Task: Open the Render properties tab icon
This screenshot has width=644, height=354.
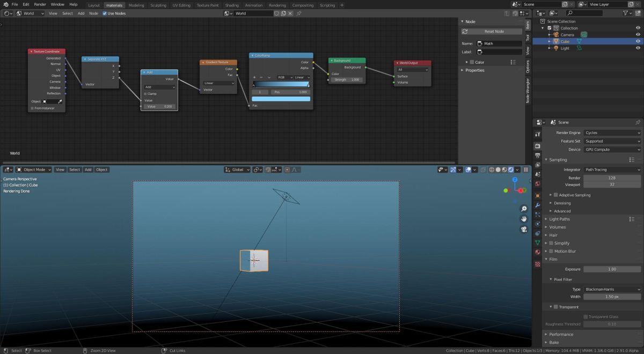Action: [x=538, y=146]
